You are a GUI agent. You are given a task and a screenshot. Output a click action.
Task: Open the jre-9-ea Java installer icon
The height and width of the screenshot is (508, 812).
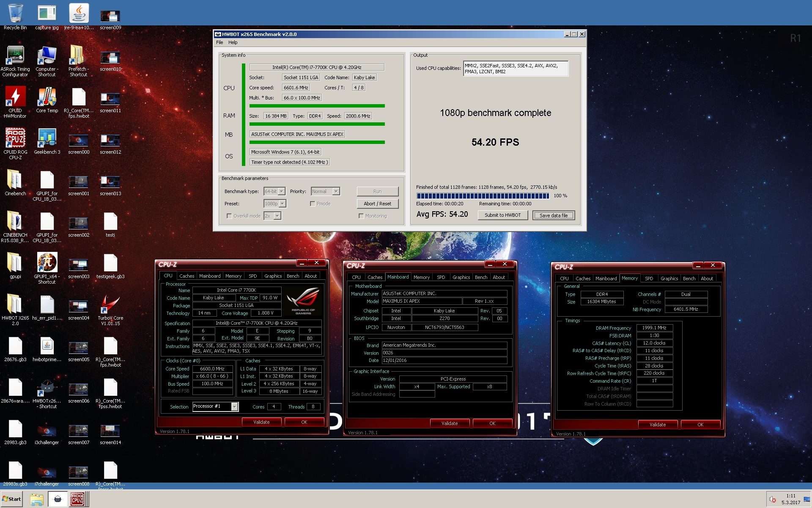coord(79,17)
